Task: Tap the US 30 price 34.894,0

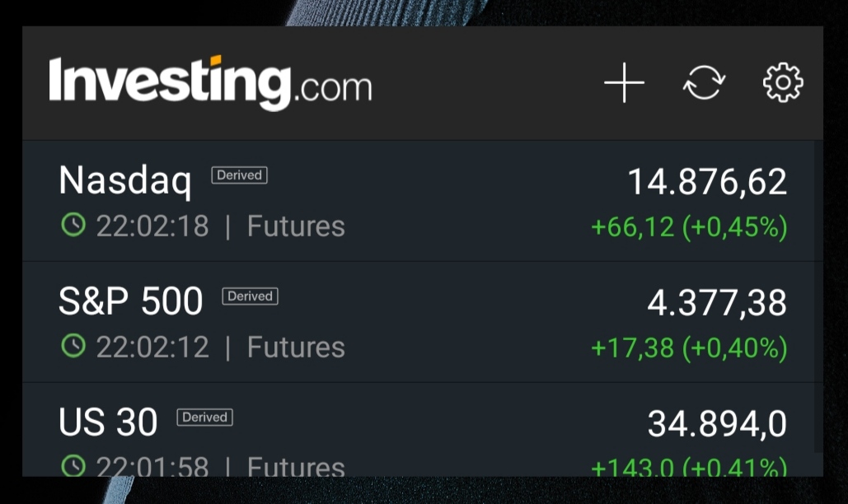Action: (x=716, y=423)
